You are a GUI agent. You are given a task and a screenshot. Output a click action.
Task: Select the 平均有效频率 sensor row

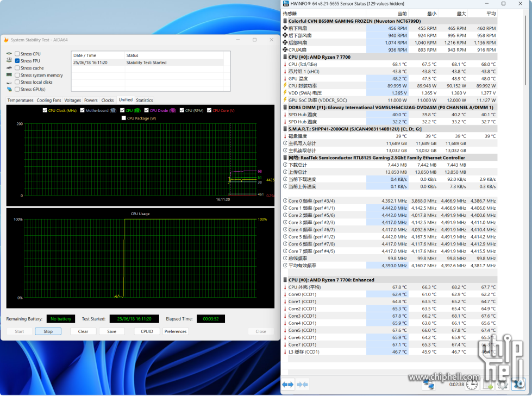tap(390, 266)
